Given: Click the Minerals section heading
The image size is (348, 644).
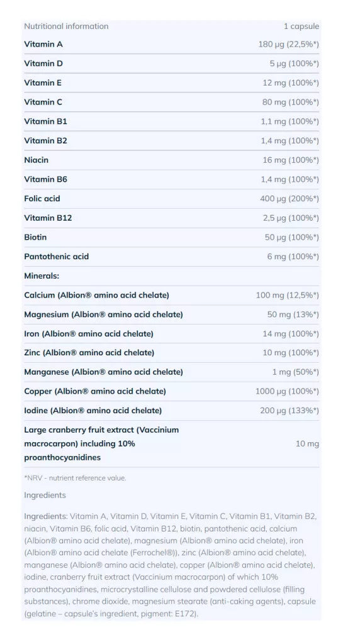Looking at the screenshot, I should pos(42,276).
